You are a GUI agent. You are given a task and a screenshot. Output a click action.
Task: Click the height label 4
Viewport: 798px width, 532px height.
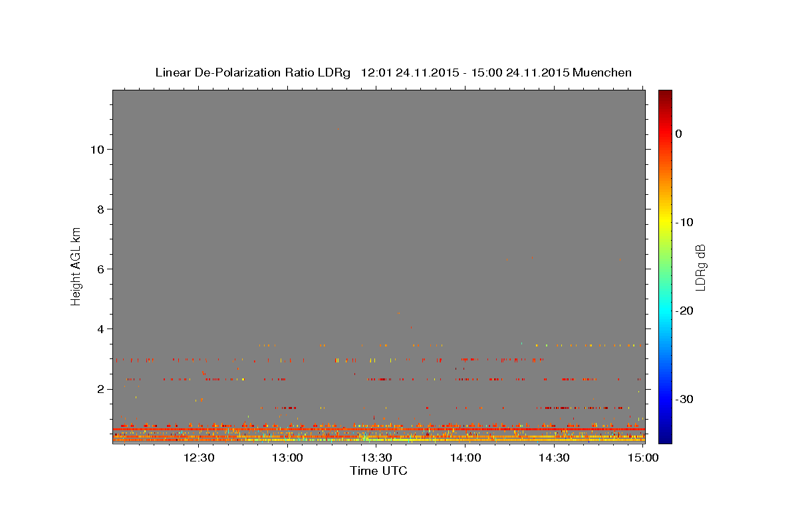100,329
